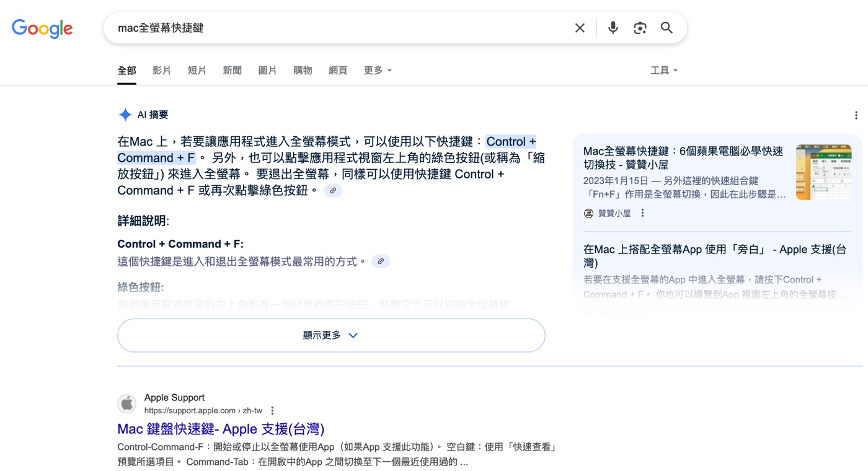
Task: Click source link icon after 最常用的方式
Action: [381, 262]
